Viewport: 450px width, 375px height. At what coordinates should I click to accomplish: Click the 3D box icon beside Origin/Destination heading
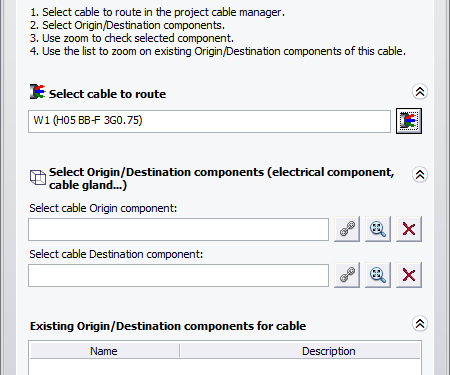38,177
